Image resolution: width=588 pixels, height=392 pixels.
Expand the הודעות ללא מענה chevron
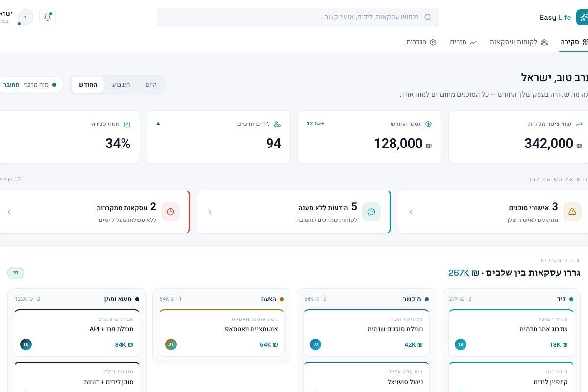[x=210, y=212]
